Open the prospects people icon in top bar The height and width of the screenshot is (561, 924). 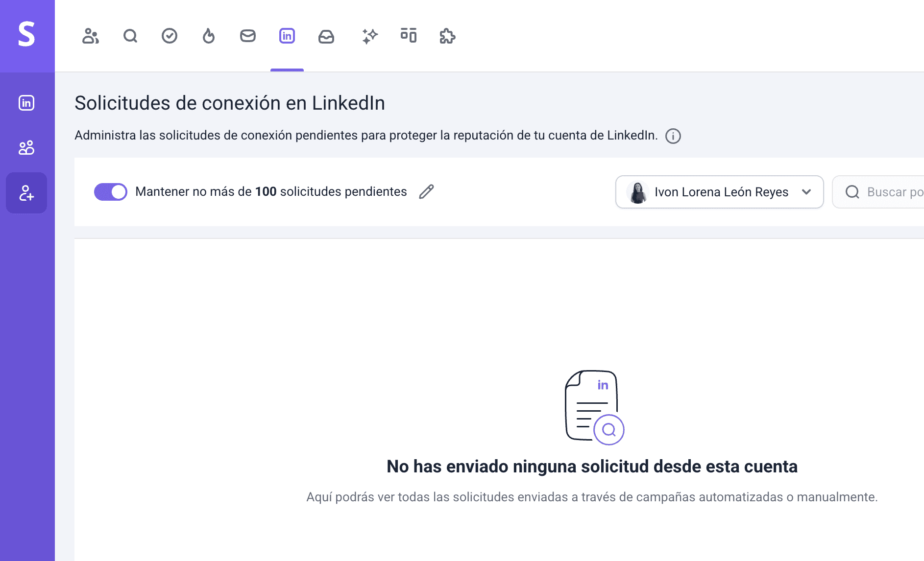(x=91, y=36)
